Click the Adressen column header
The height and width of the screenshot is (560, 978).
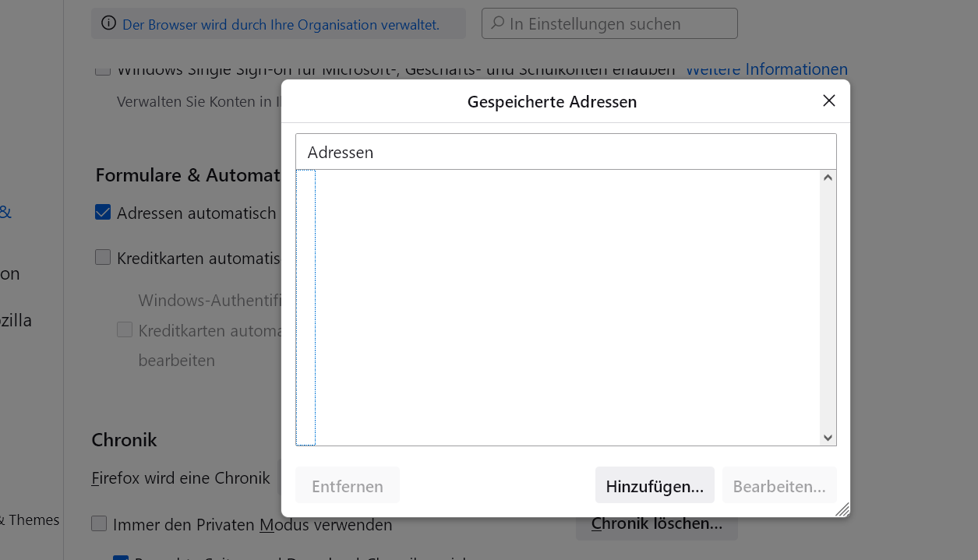click(565, 152)
